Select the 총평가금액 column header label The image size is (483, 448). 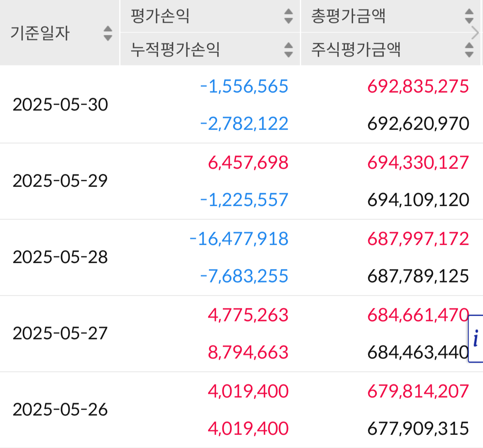(x=348, y=16)
